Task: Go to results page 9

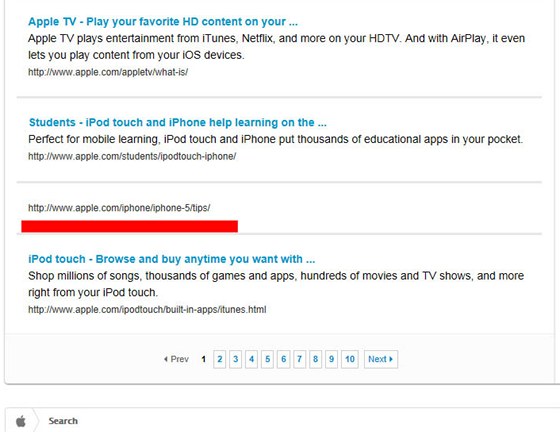Action: click(331, 359)
